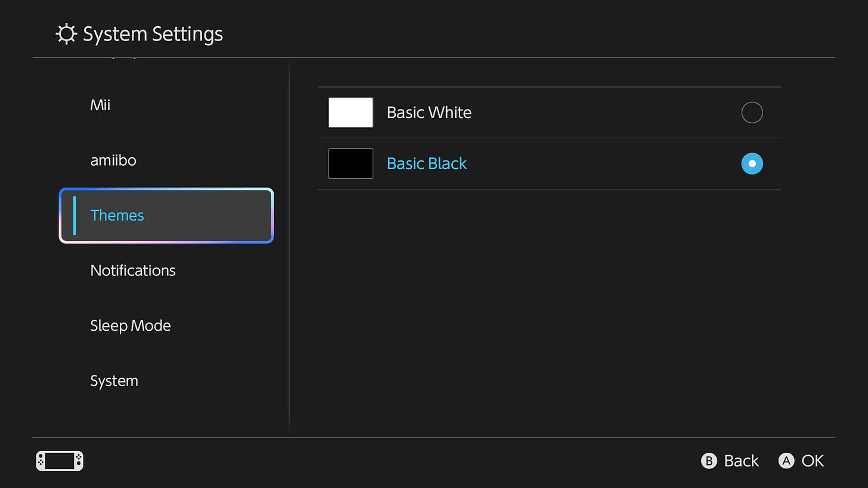This screenshot has width=868, height=488.
Task: Open the amiibo settings section
Action: 113,160
